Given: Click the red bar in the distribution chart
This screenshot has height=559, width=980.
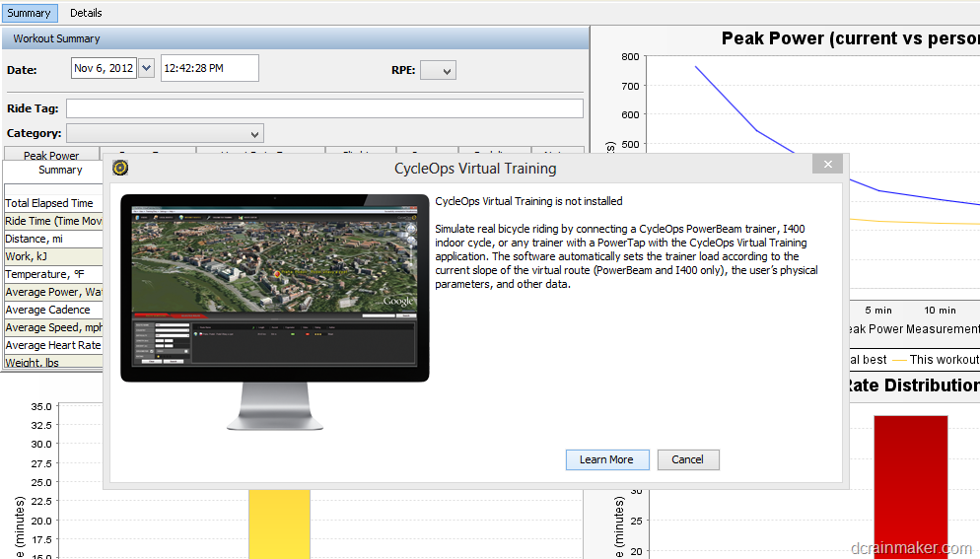Looking at the screenshot, I should tap(911, 487).
